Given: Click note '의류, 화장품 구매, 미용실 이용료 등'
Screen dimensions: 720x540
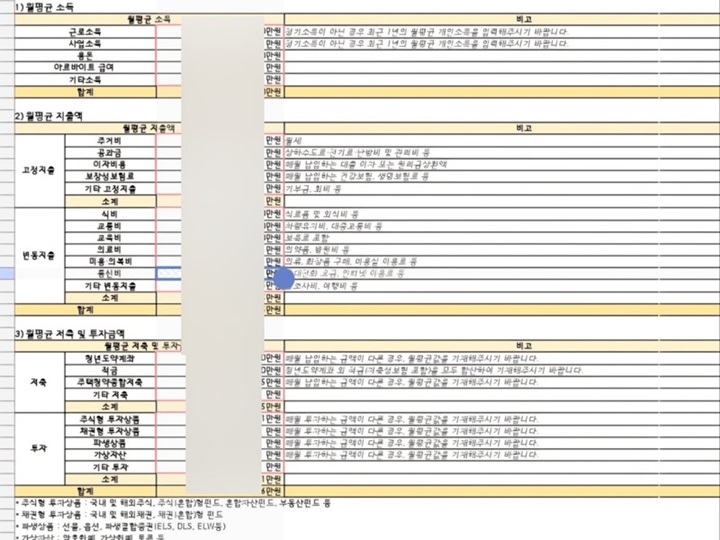Looking at the screenshot, I should click(501, 262).
